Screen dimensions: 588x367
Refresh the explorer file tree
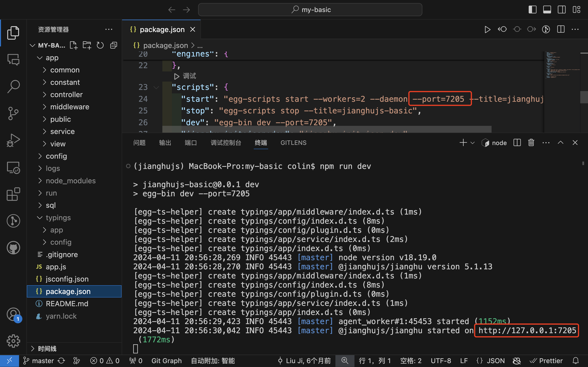pos(100,45)
